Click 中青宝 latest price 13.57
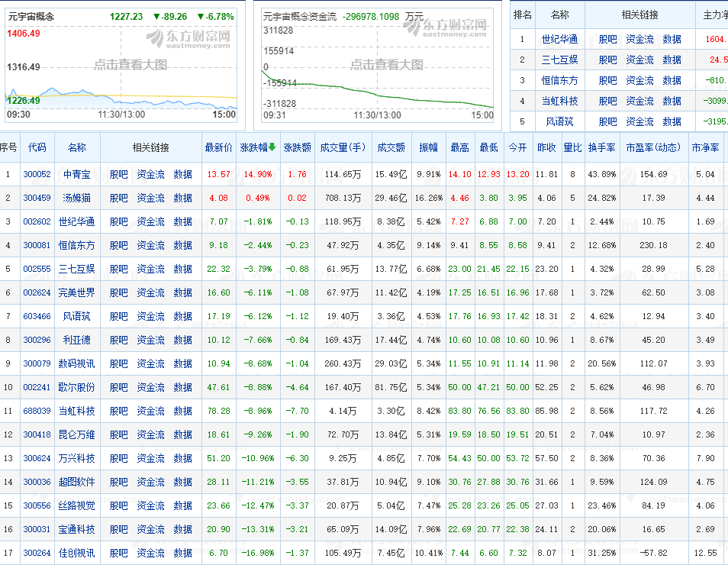728x565 pixels. pyautogui.click(x=219, y=174)
